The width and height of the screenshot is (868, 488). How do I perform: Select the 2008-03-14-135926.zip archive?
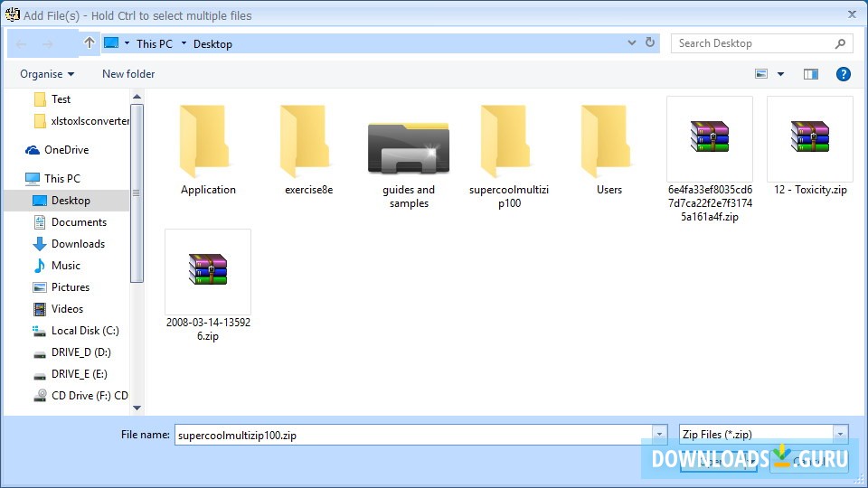pos(208,286)
